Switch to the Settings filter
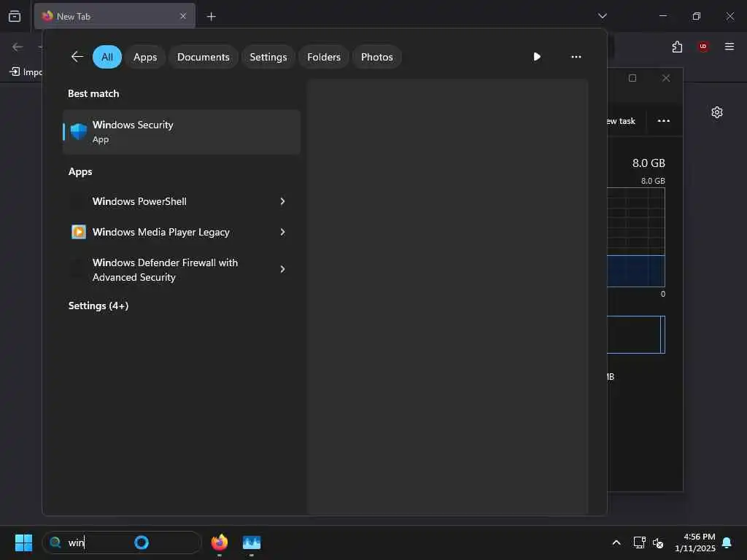Viewport: 747px width, 560px height. click(268, 57)
